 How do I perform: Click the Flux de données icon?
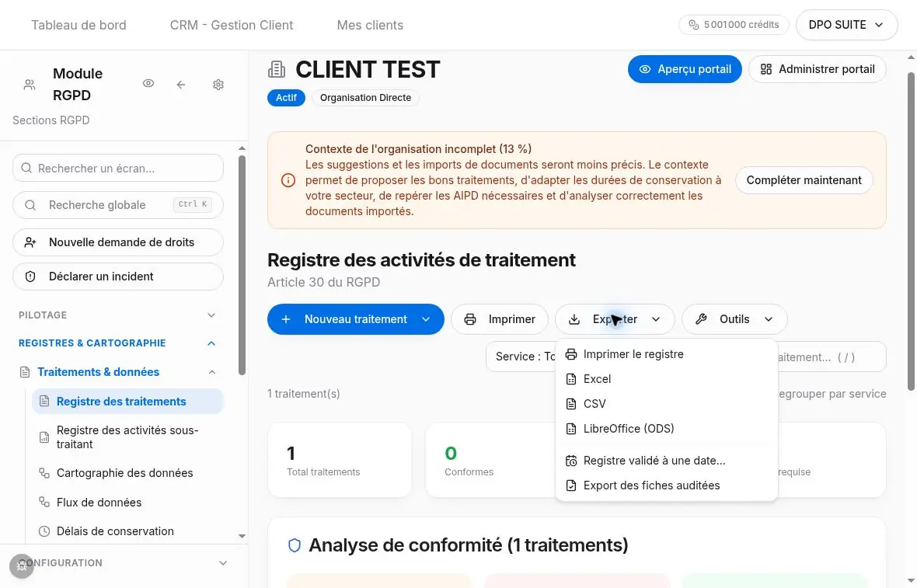tap(44, 502)
